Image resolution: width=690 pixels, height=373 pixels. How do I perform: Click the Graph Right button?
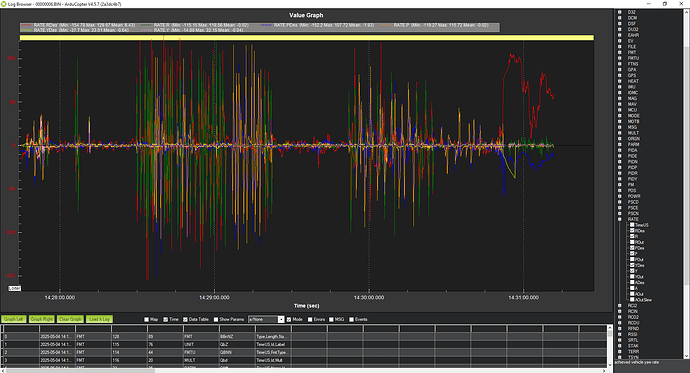42,319
